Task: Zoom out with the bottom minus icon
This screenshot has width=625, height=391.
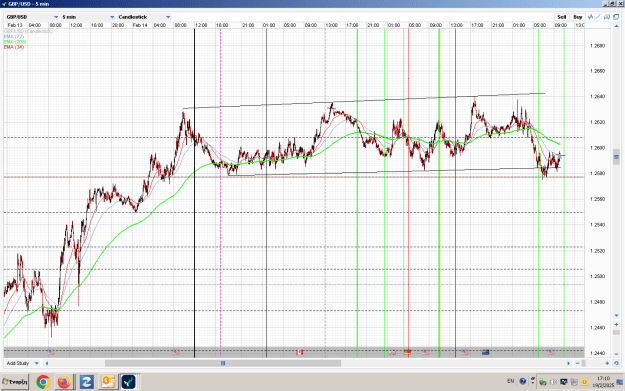Action: 578,363
